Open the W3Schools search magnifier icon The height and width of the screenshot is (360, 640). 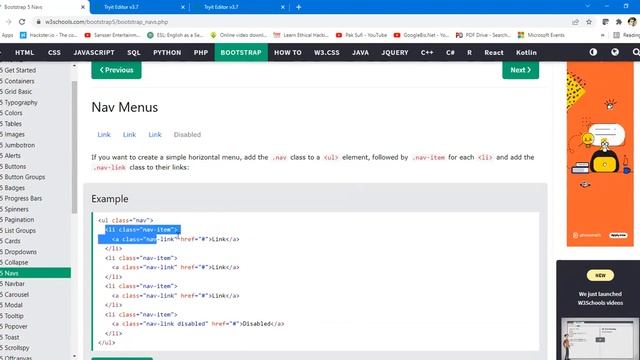tap(636, 52)
